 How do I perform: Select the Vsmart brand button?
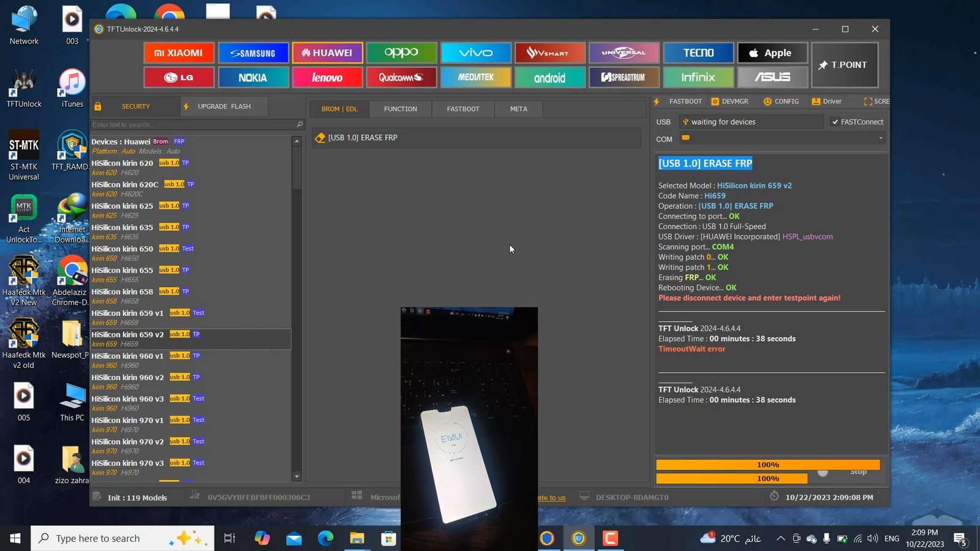coord(550,53)
